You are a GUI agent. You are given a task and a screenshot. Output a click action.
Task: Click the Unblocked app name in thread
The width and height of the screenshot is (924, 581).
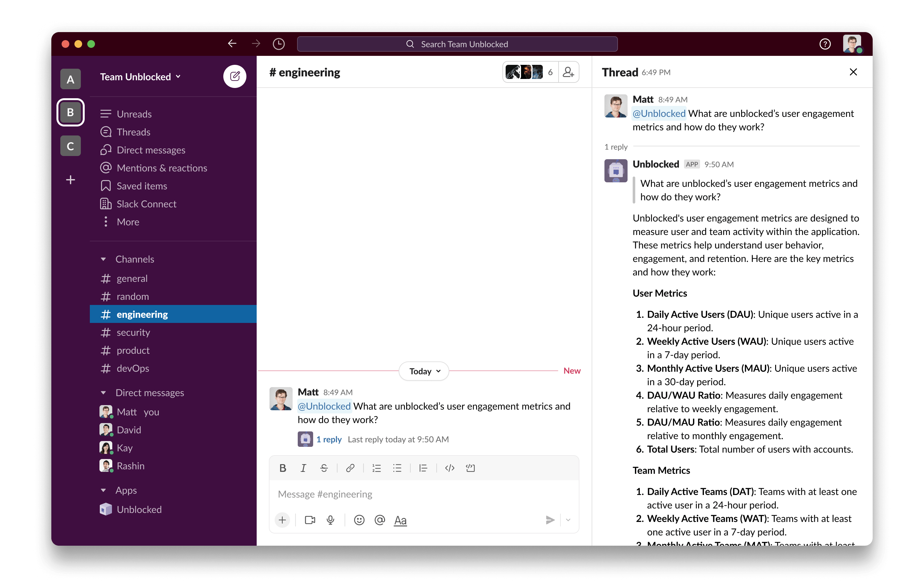(655, 164)
